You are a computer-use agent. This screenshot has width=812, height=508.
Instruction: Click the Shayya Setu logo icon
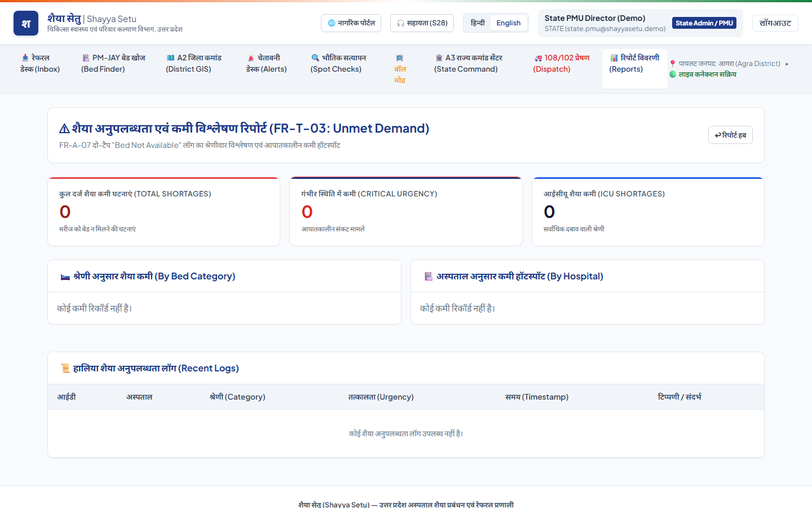26,23
